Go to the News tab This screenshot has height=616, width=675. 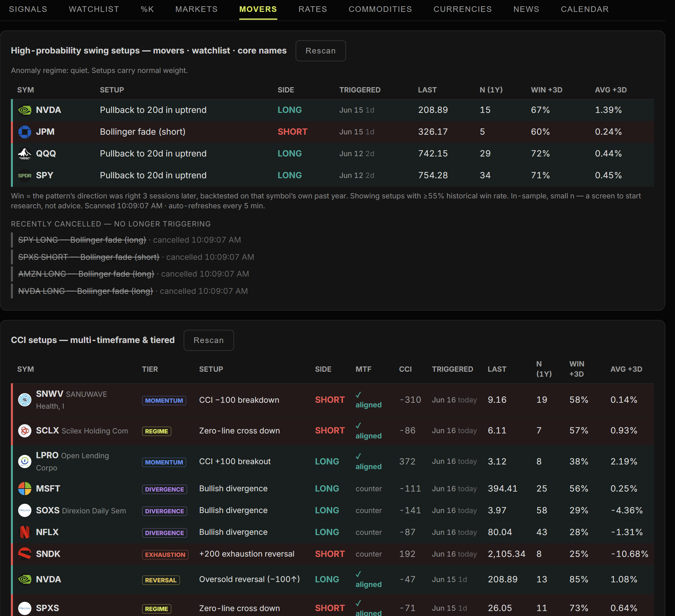[526, 9]
